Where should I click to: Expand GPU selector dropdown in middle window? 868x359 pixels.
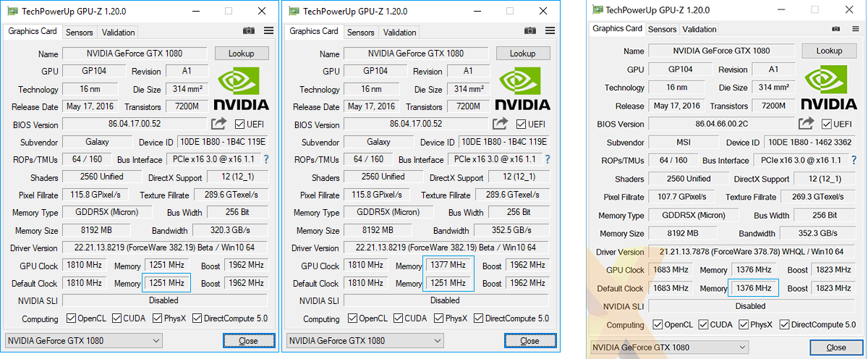(x=438, y=340)
